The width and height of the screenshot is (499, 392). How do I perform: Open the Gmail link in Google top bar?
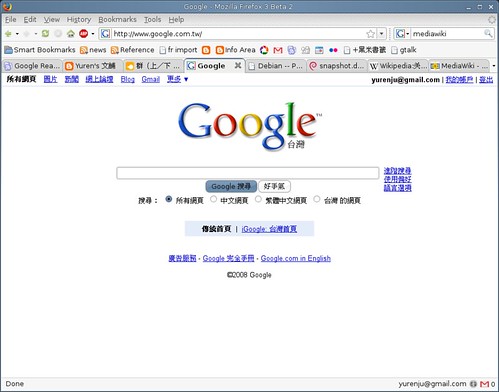(151, 79)
